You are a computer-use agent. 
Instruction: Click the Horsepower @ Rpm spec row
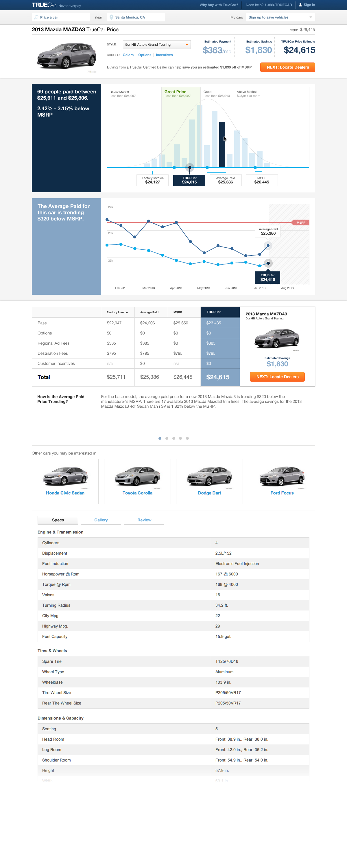tap(173, 574)
